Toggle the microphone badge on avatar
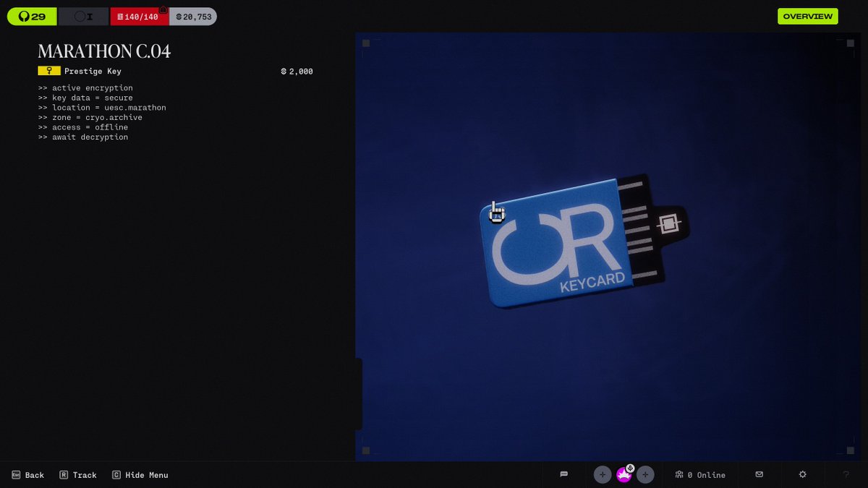The width and height of the screenshot is (868, 488). (x=631, y=468)
